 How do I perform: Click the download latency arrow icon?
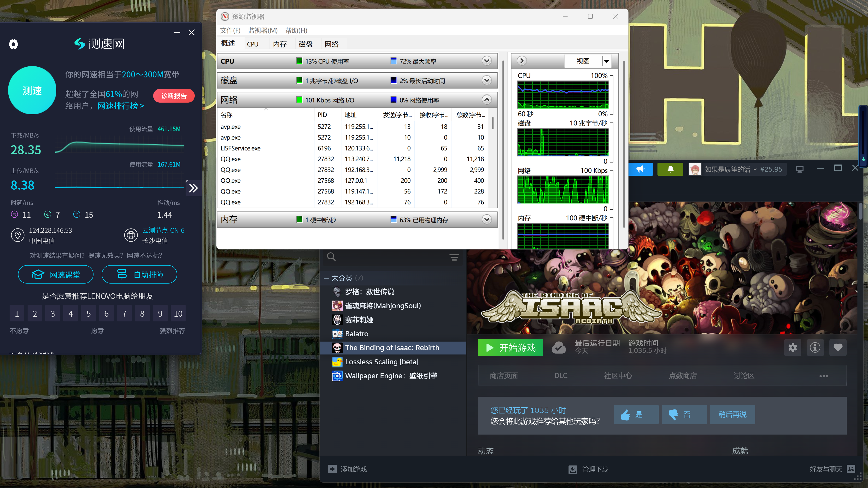click(47, 214)
